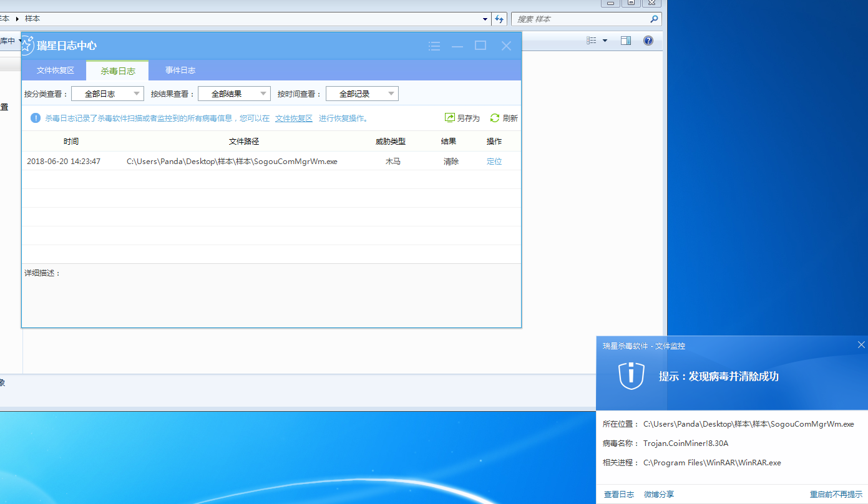
Task: Click the blue info icon beside the log description
Action: tap(36, 118)
